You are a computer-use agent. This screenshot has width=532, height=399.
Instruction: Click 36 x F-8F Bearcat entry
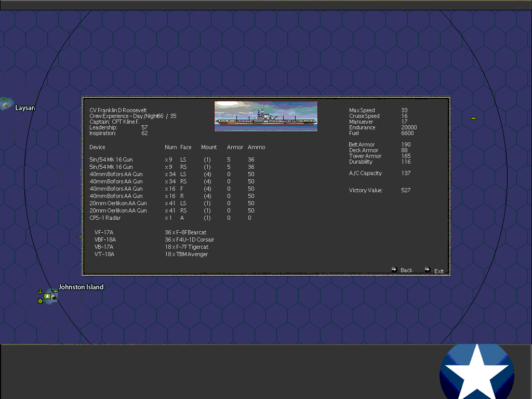[x=185, y=232]
